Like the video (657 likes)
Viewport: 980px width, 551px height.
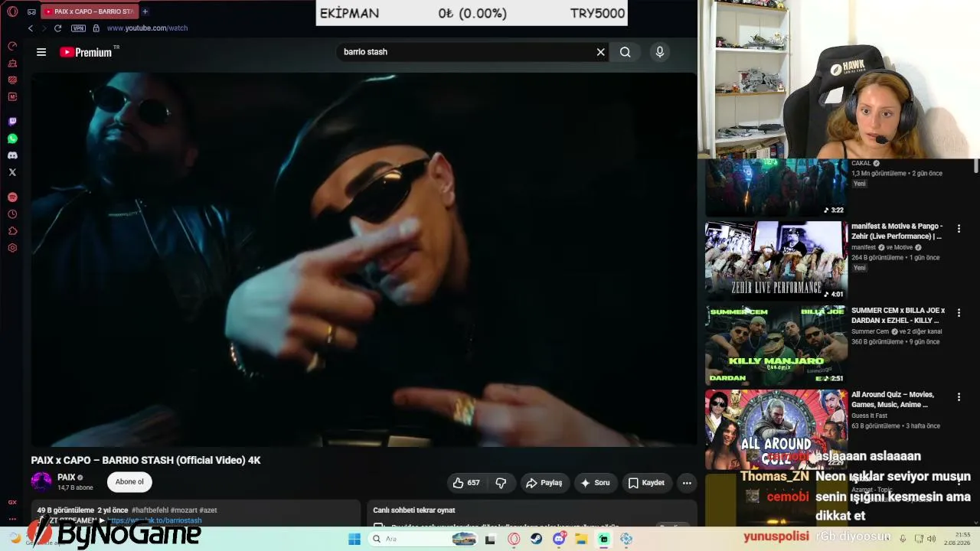(466, 483)
